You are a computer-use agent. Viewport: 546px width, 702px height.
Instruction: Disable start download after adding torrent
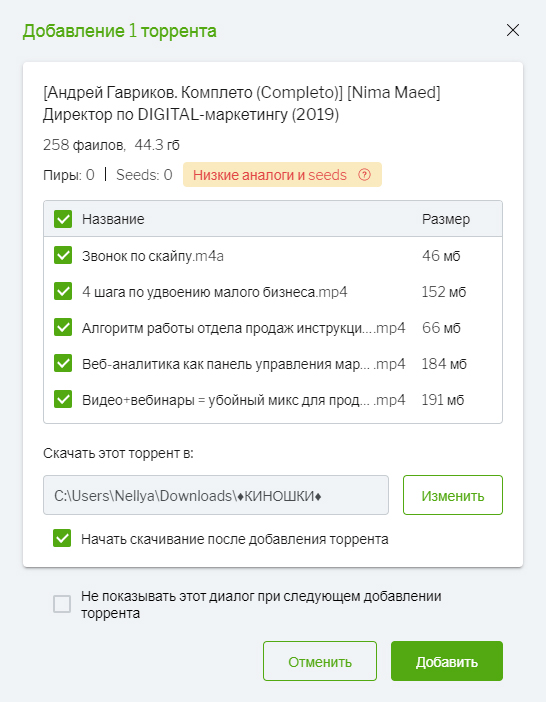coord(62,539)
